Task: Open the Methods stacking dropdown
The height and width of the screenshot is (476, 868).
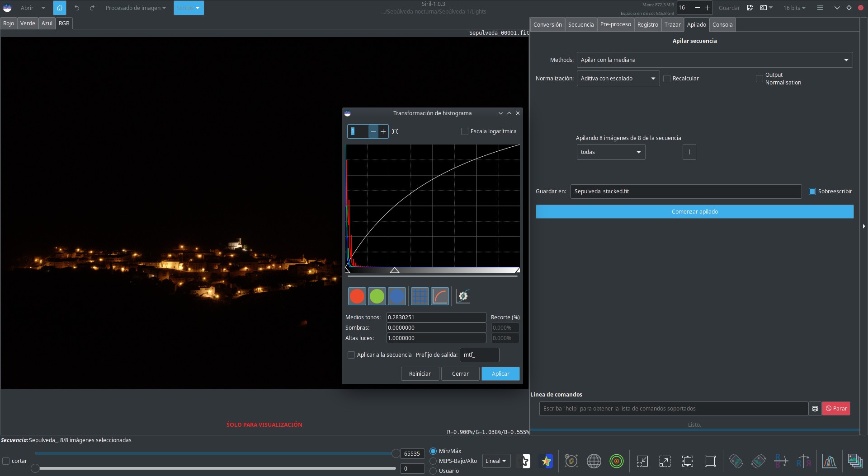Action: coord(714,60)
